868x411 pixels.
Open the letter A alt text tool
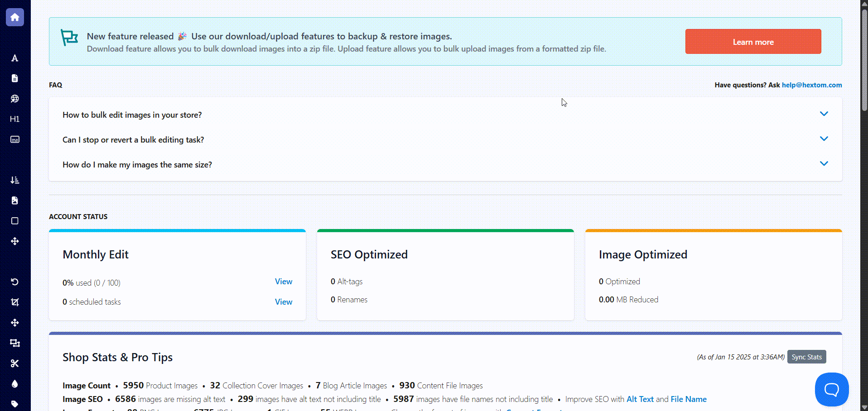coord(15,58)
